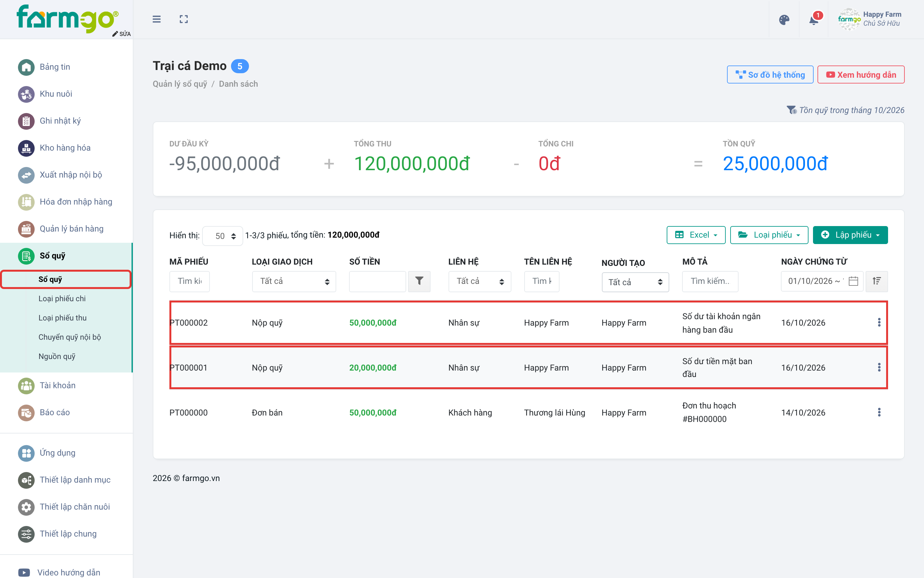Open the three-dot menu for PT000001
This screenshot has height=578, width=924.
coord(879,367)
